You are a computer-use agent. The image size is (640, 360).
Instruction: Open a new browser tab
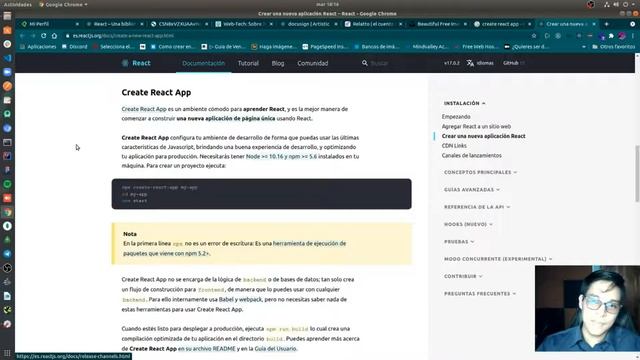(x=607, y=24)
